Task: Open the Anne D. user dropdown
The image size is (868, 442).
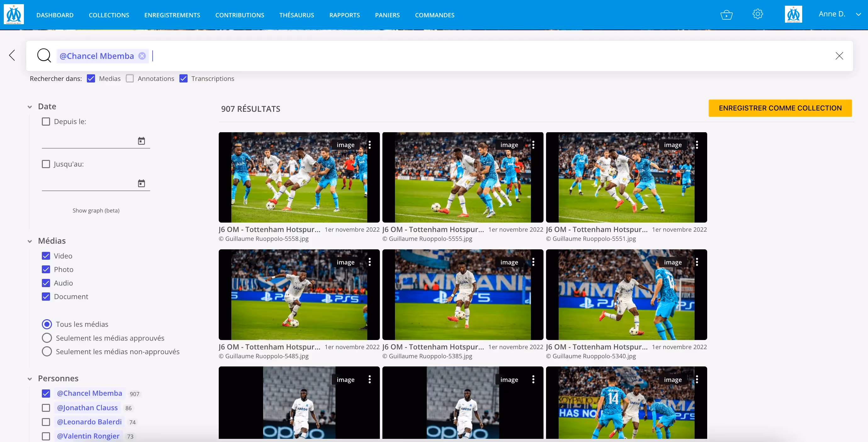Action: click(858, 14)
